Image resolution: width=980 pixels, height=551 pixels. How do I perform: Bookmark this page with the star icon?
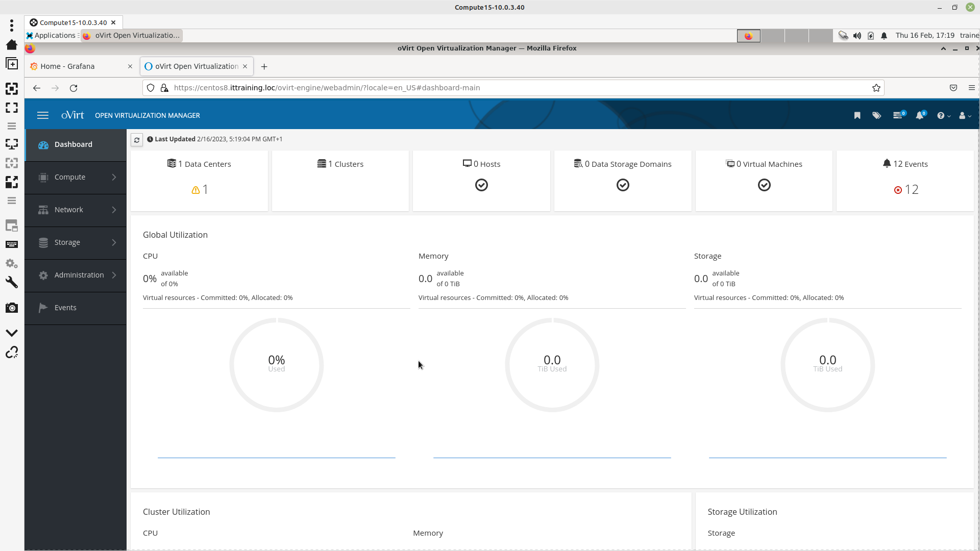click(876, 88)
